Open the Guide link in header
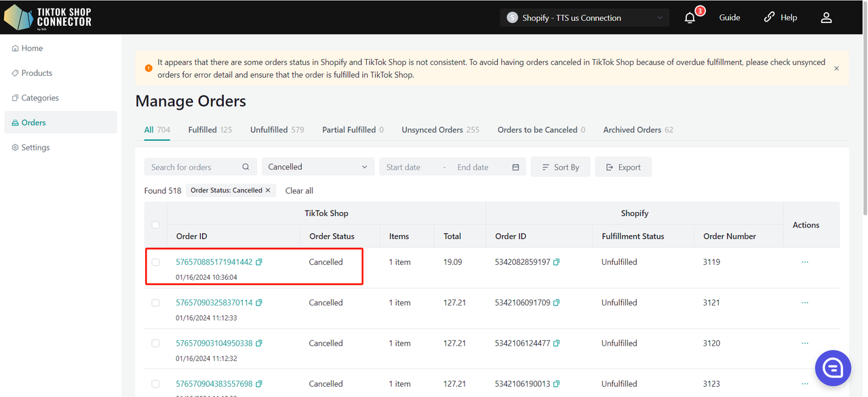This screenshot has width=868, height=397. 730,18
